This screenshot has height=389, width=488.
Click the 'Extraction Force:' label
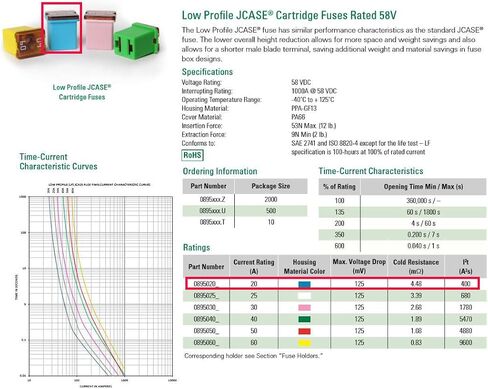(x=204, y=134)
